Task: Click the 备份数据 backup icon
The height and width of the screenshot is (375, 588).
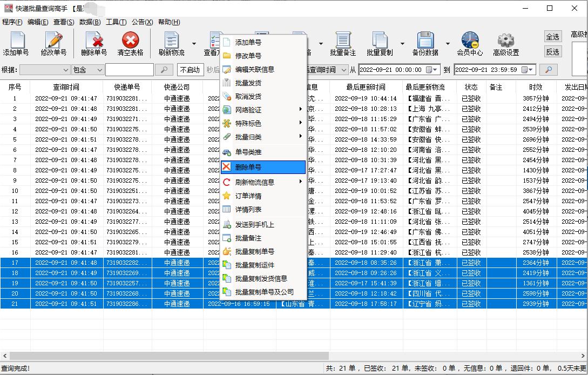Action: coord(426,43)
